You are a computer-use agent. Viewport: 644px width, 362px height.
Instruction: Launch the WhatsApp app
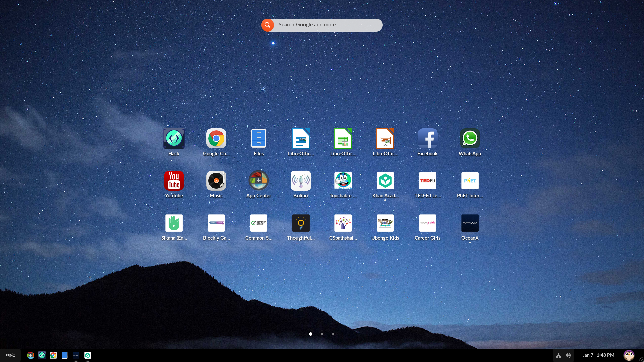[470, 138]
